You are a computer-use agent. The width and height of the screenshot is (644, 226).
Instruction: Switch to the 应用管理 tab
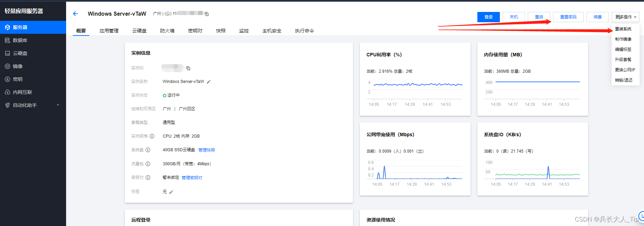[109, 31]
